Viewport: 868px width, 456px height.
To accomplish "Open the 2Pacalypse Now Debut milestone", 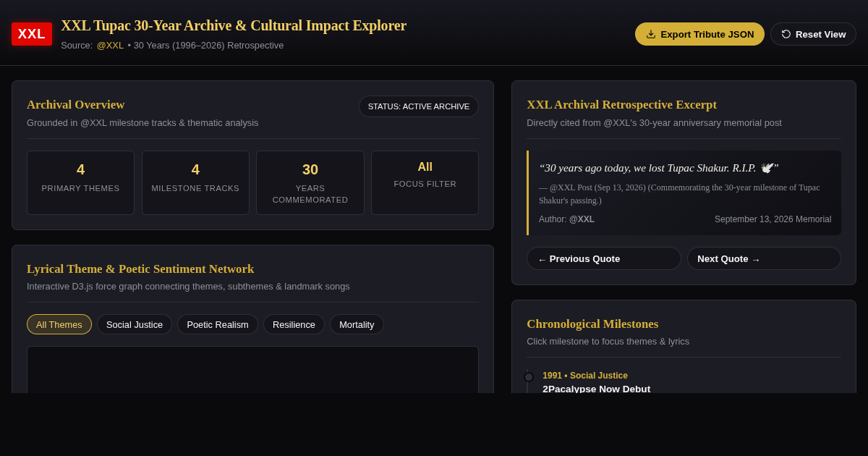I will (596, 389).
